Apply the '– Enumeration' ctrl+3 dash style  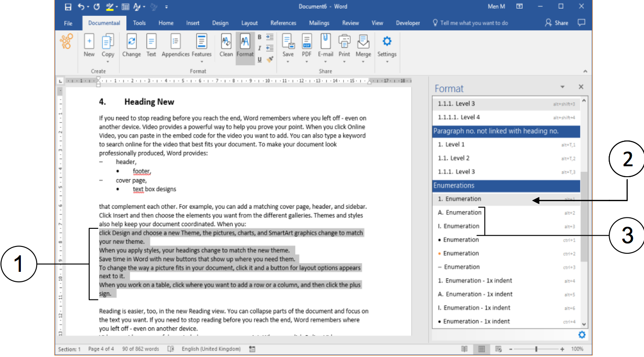506,267
